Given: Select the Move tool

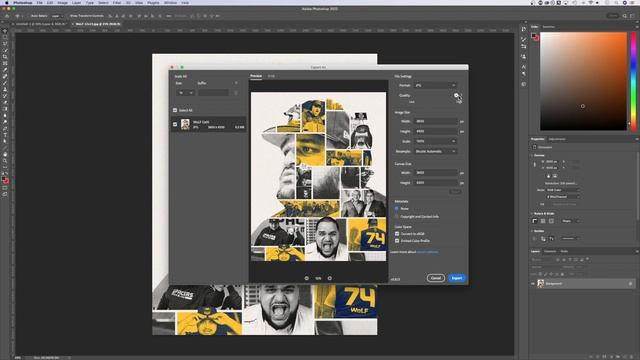Looking at the screenshot, I should (5, 31).
